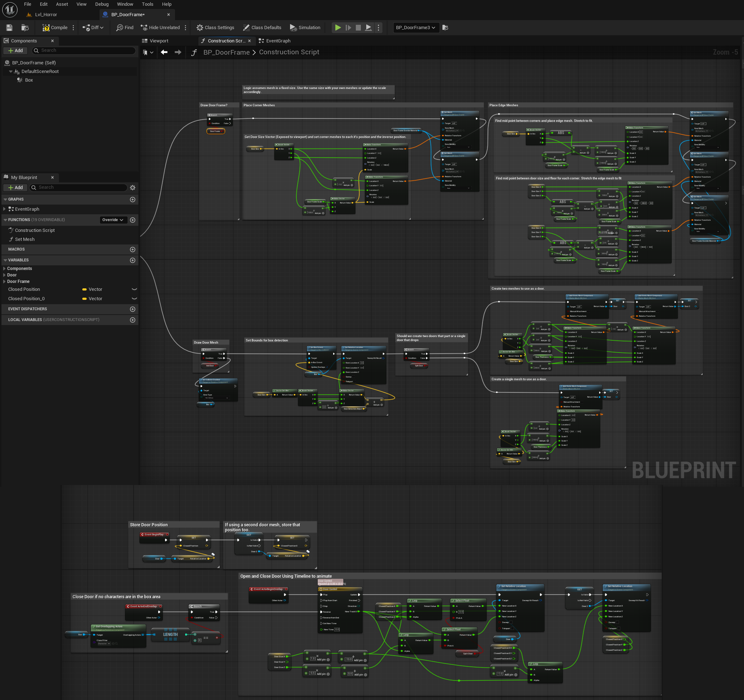The image size is (744, 700).
Task: Navigate back in graph history
Action: pos(164,52)
